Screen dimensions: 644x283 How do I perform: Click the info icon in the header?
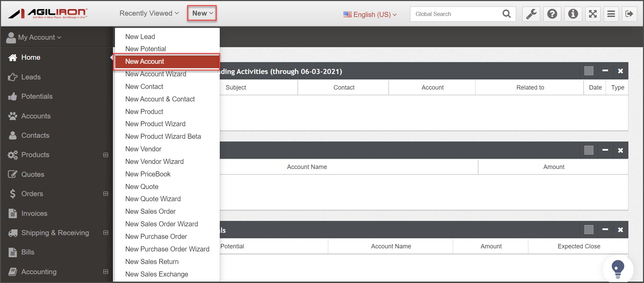(573, 14)
